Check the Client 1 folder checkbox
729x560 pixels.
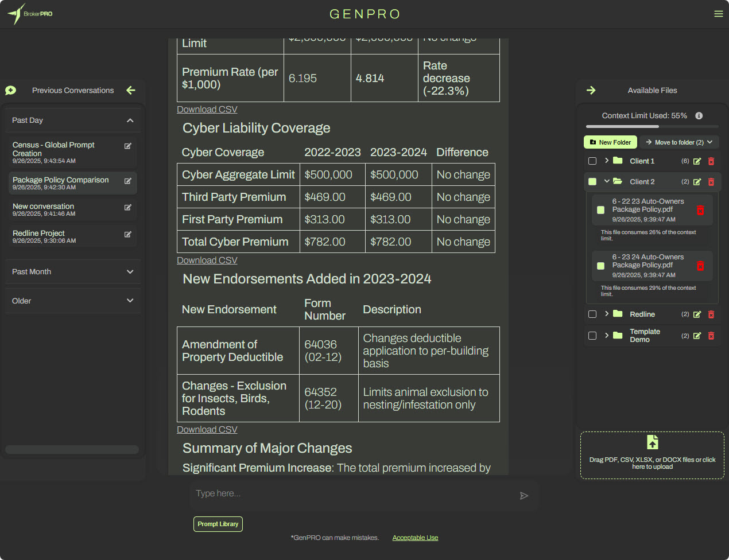(x=592, y=161)
